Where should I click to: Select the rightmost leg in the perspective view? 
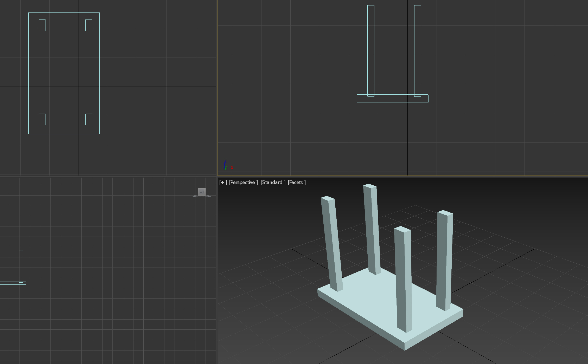pyautogui.click(x=444, y=260)
